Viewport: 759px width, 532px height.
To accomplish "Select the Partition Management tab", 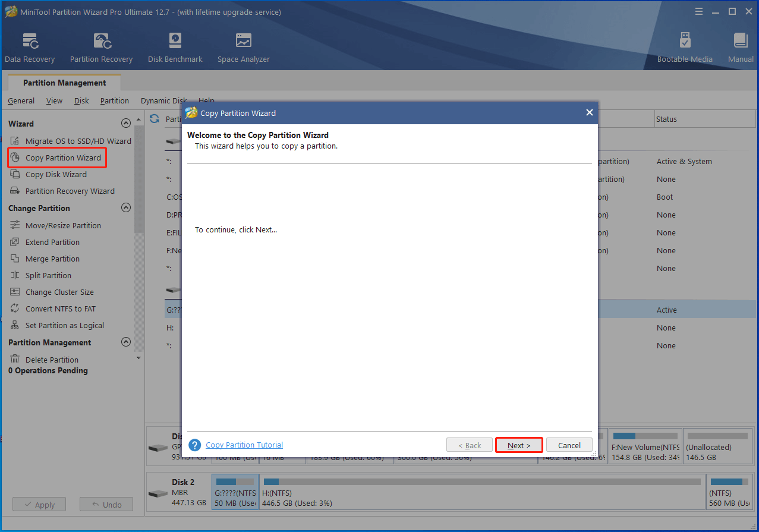I will click(x=64, y=83).
